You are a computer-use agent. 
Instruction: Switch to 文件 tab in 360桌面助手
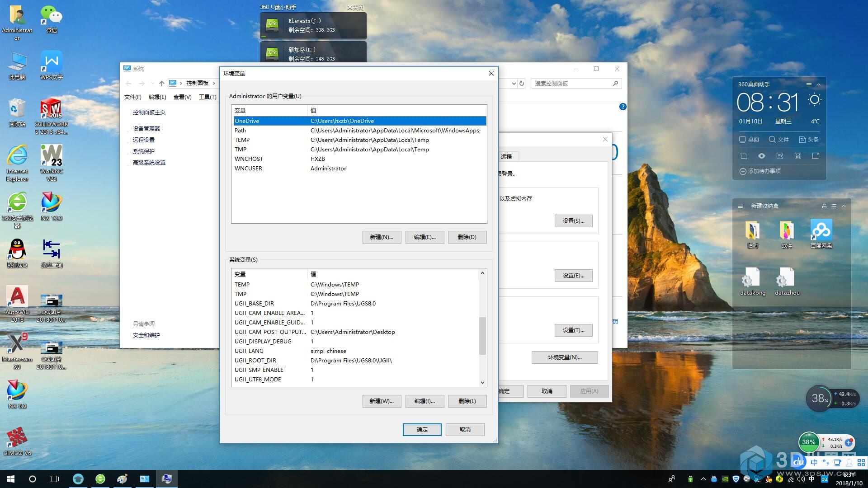[779, 139]
